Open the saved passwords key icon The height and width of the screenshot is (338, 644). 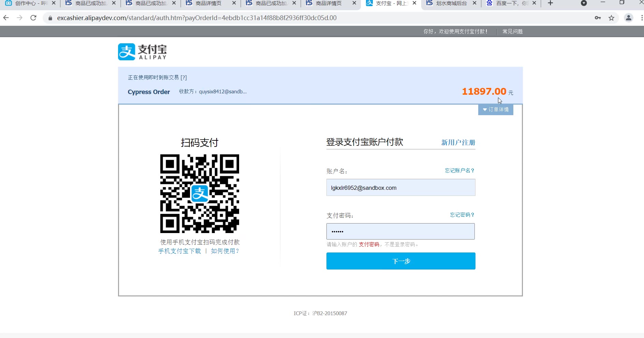pos(598,18)
